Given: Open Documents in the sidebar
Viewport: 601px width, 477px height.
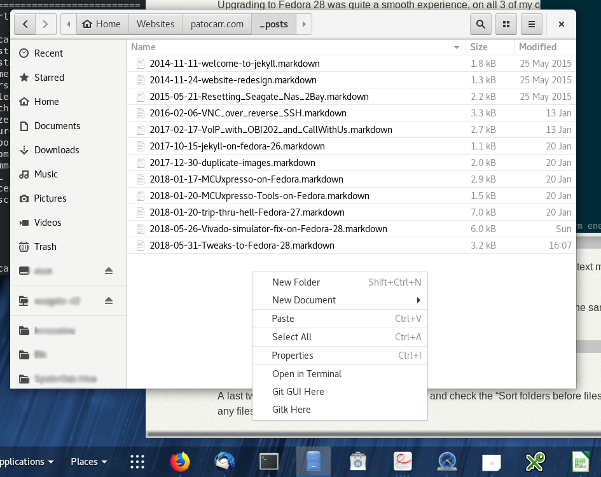Looking at the screenshot, I should point(68,126).
